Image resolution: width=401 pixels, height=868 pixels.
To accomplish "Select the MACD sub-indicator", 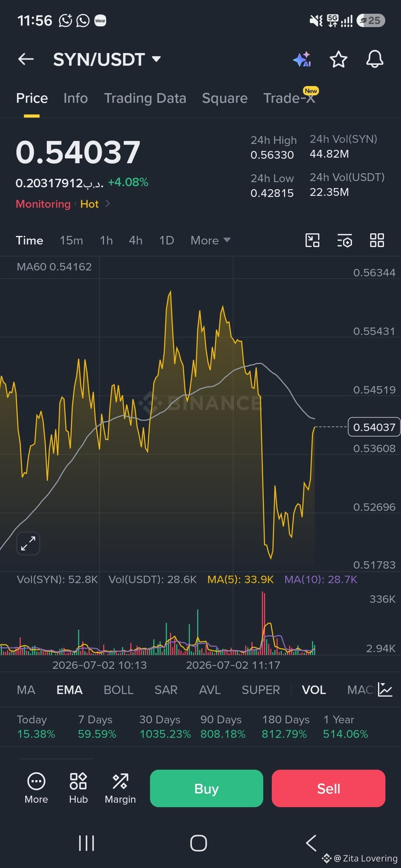I will pyautogui.click(x=360, y=690).
